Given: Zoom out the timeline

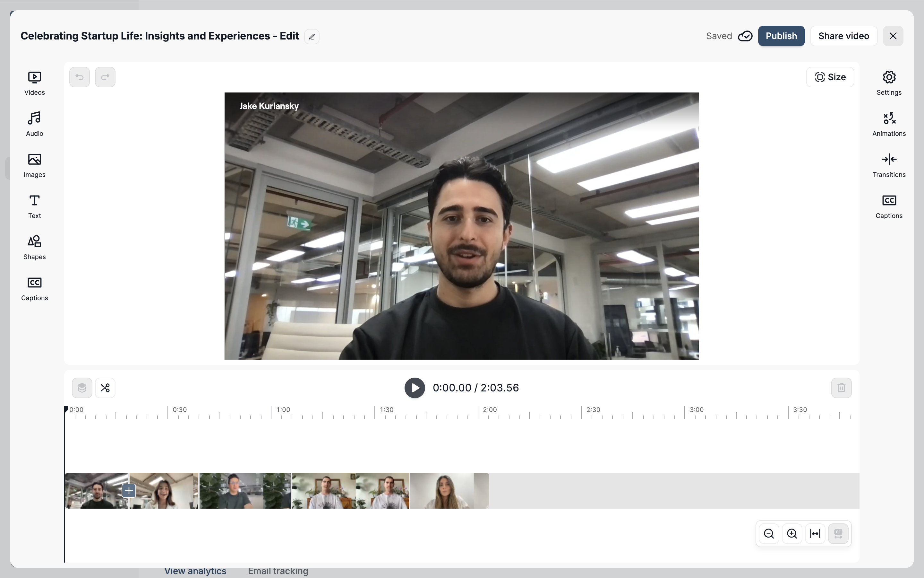Looking at the screenshot, I should tap(769, 534).
